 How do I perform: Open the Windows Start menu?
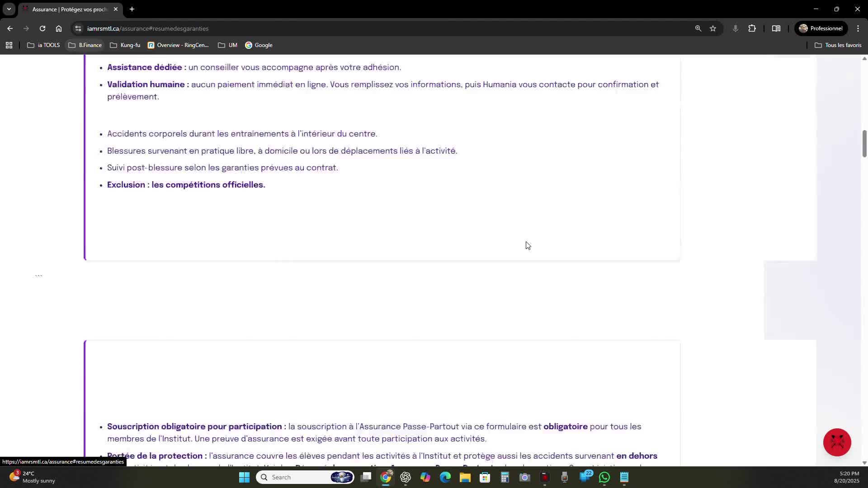[x=244, y=477]
